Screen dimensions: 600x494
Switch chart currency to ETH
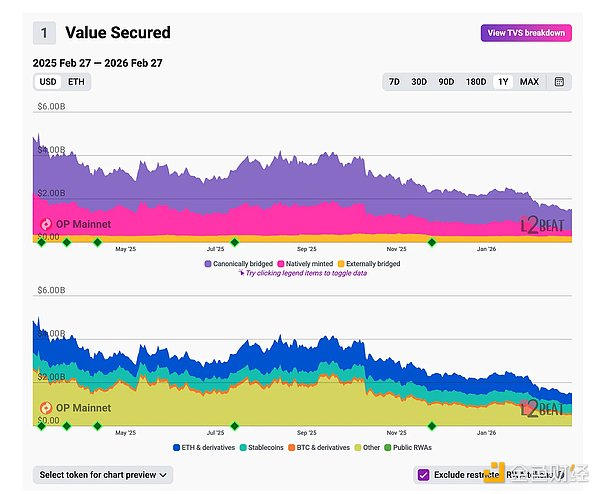76,81
